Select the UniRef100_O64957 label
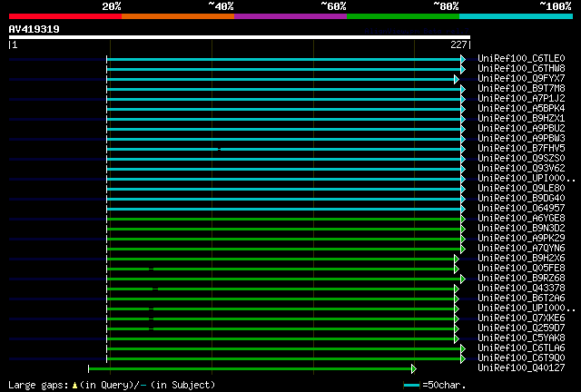The image size is (581, 392). click(x=521, y=209)
